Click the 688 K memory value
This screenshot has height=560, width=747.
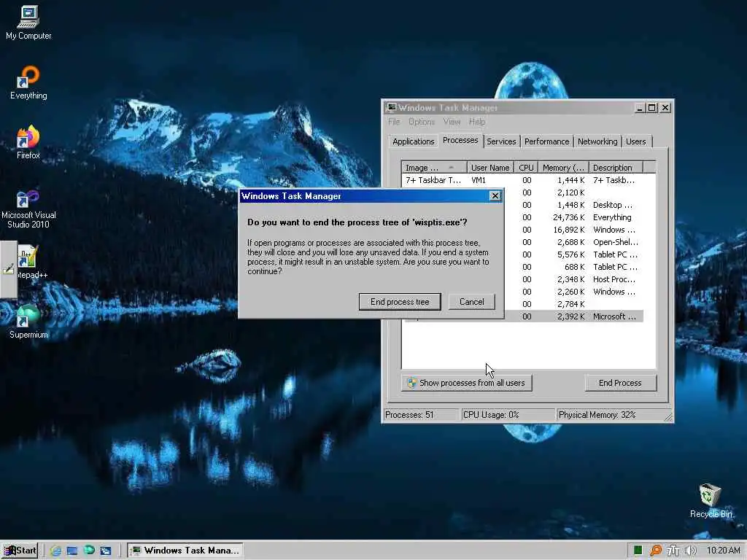pyautogui.click(x=574, y=267)
